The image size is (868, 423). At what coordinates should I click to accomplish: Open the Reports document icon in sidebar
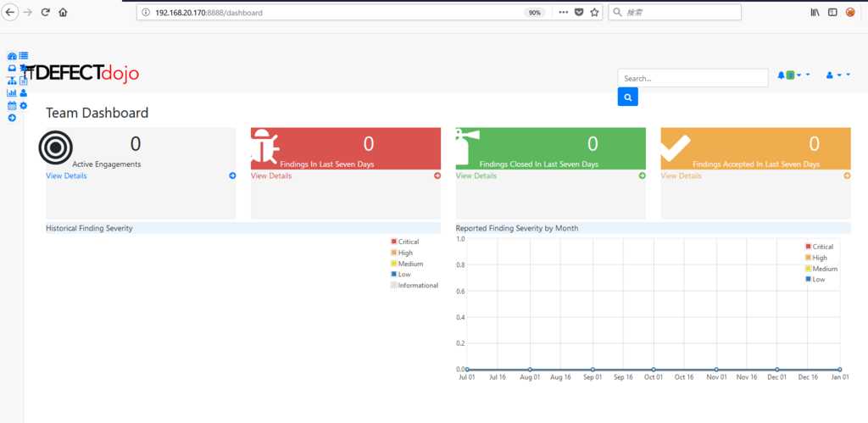(24, 81)
